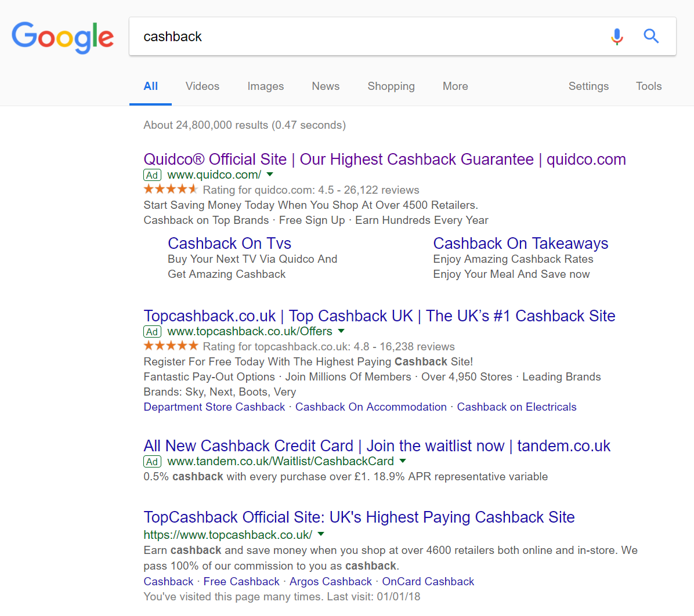Open TopCashback Official Site organic result
Image resolution: width=694 pixels, height=616 pixels.
tap(359, 517)
